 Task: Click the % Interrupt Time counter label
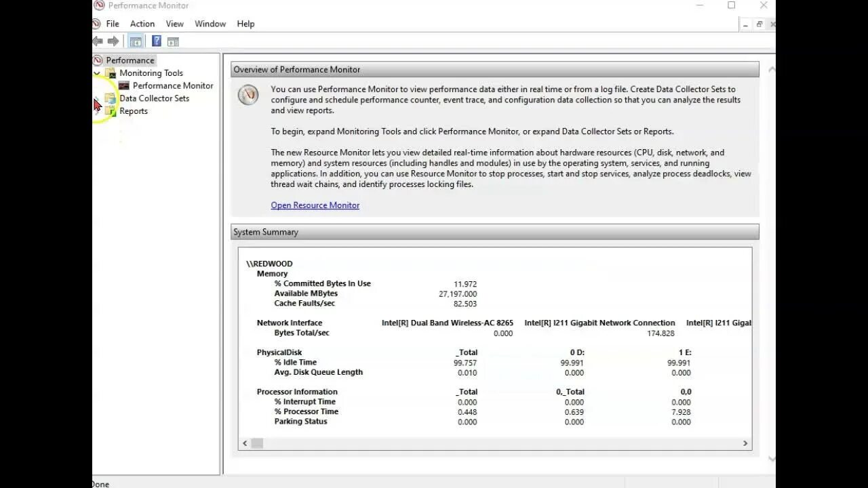[304, 401]
